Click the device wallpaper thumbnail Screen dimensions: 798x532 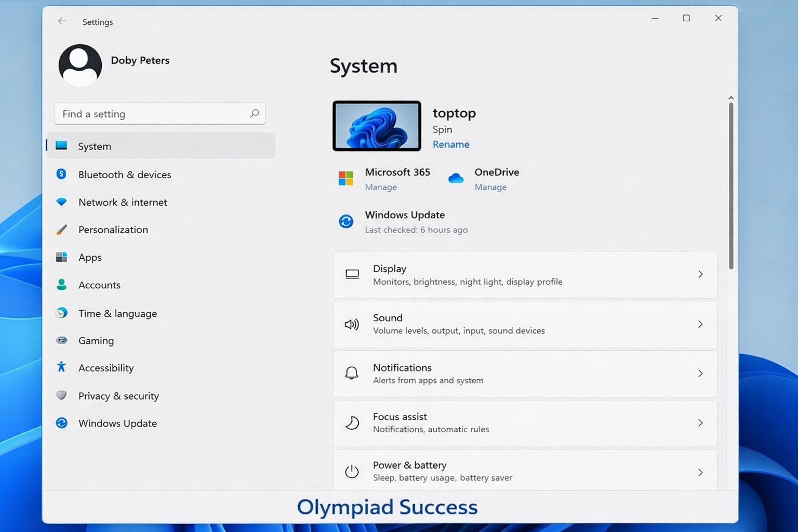click(377, 126)
